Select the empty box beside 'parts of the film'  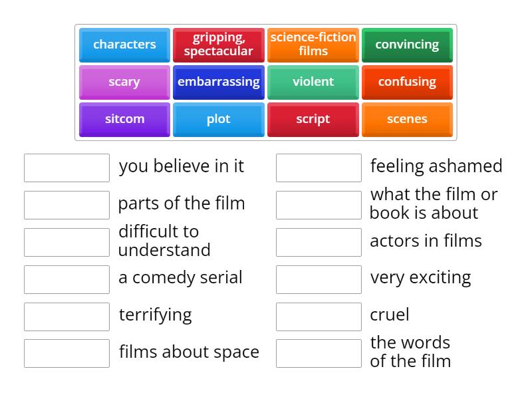coord(66,205)
